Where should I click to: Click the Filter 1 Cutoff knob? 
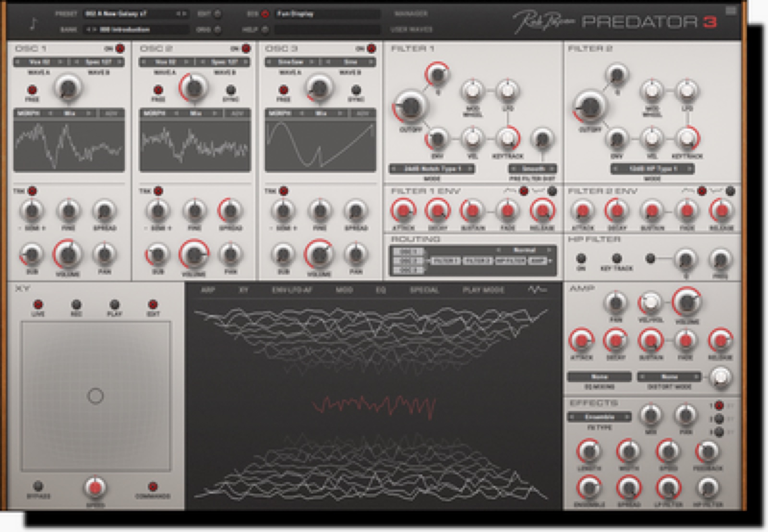pyautogui.click(x=410, y=106)
